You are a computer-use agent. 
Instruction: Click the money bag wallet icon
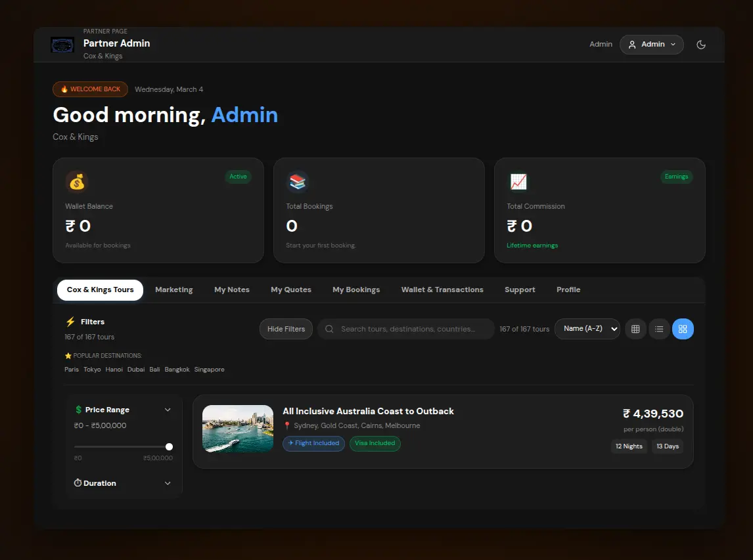click(77, 182)
